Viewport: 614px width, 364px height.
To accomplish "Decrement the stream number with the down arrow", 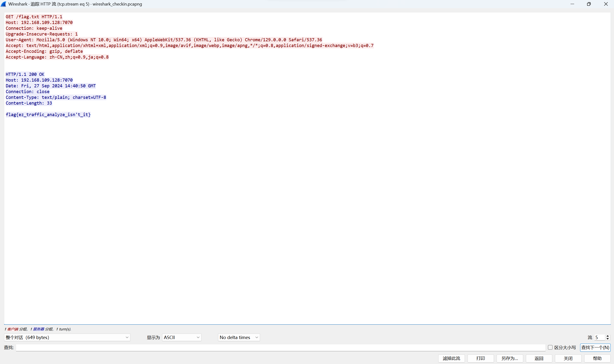I will click(608, 339).
